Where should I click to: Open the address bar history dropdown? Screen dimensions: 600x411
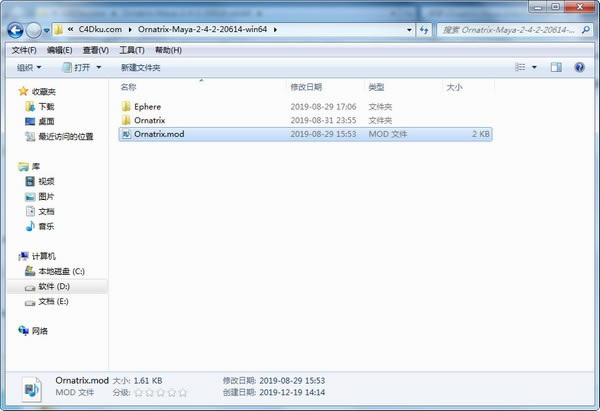(409, 30)
